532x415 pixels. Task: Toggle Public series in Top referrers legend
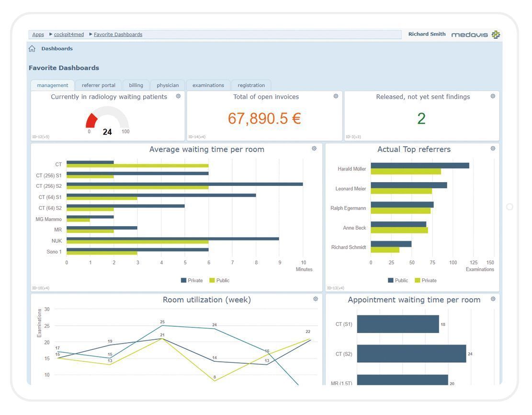[x=398, y=280]
